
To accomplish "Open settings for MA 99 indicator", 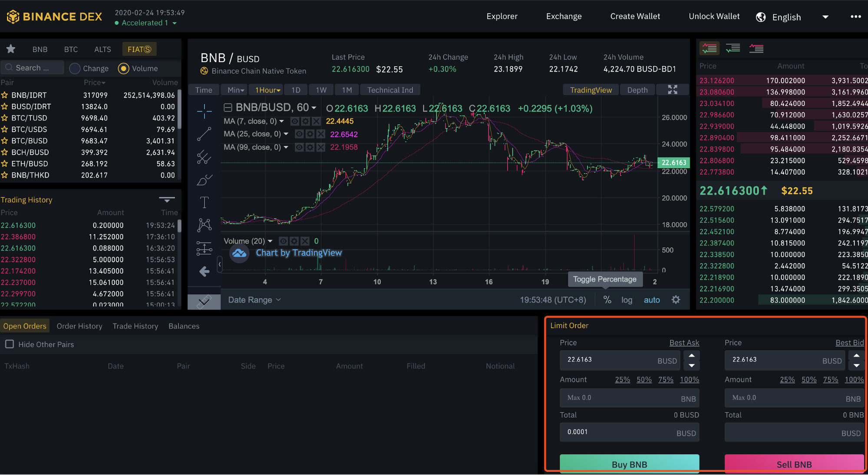I will coord(310,147).
